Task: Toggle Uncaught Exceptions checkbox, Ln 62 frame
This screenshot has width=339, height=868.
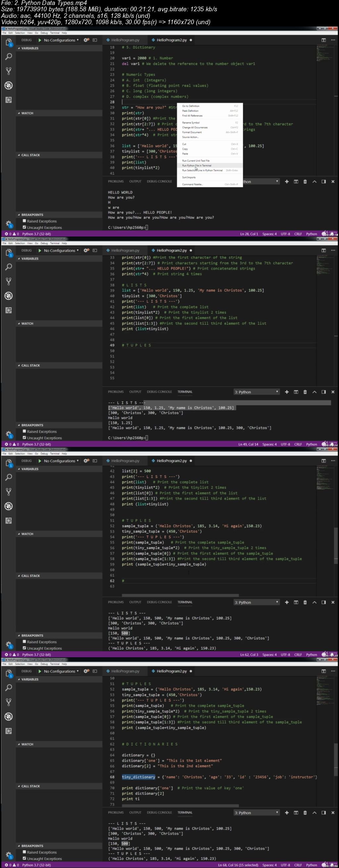Action: [24, 648]
